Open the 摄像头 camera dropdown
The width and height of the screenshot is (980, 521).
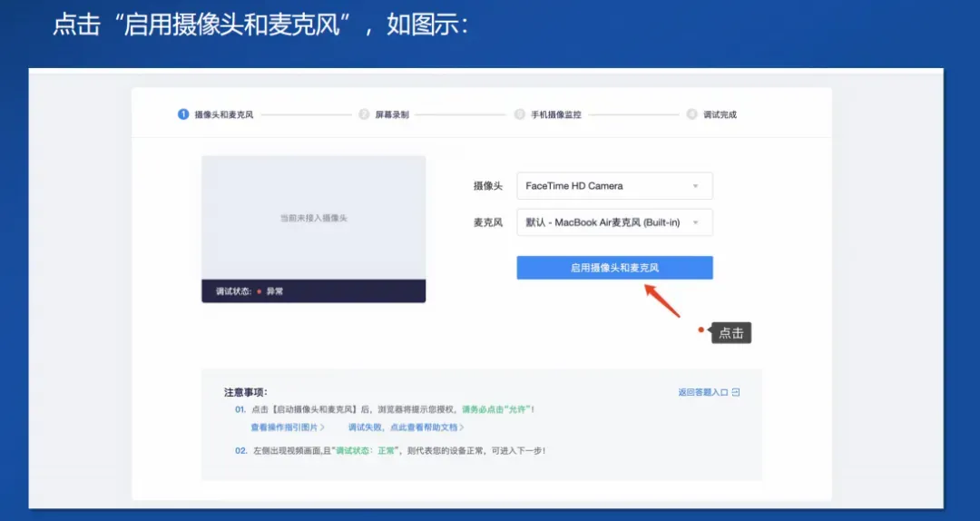coord(614,186)
